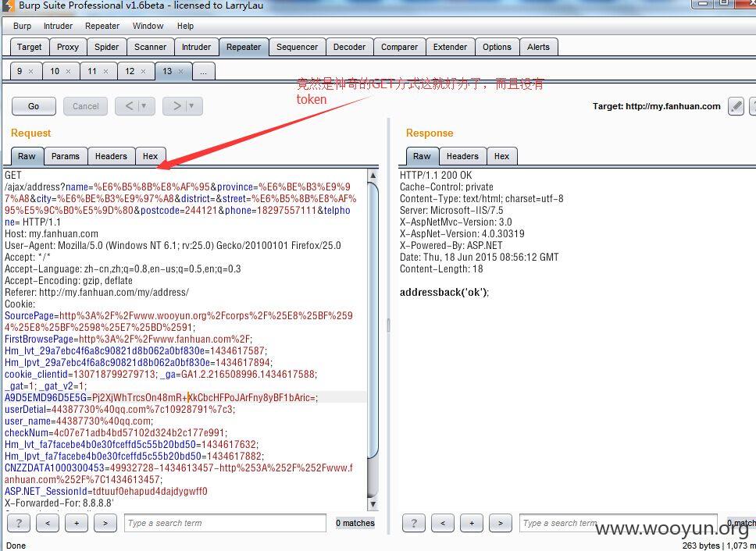Viewport: 756px width, 551px height.
Task: Click the request pane vertical scrollbar thumb
Action: (373, 320)
